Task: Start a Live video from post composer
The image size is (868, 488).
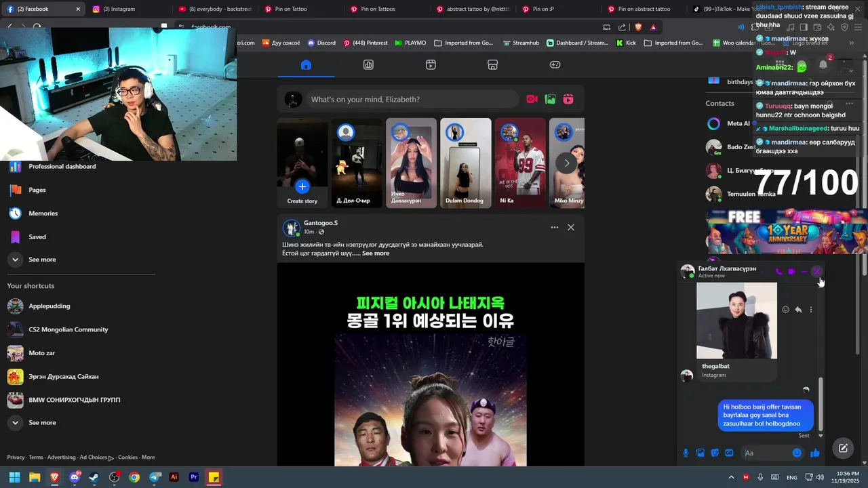Action: click(x=532, y=100)
